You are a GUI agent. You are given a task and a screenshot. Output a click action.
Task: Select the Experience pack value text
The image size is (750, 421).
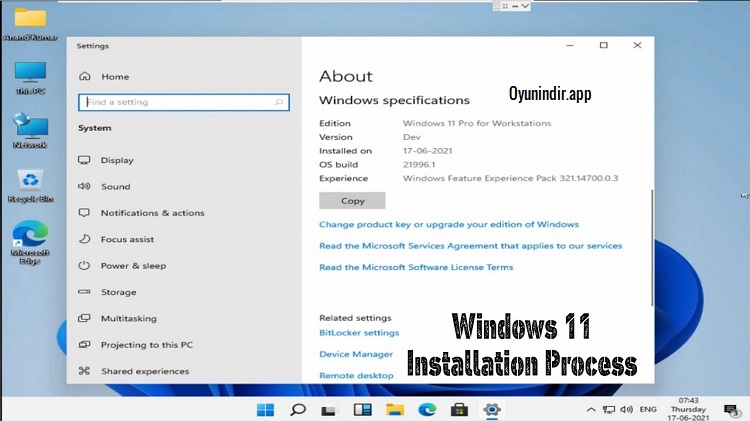coord(510,178)
